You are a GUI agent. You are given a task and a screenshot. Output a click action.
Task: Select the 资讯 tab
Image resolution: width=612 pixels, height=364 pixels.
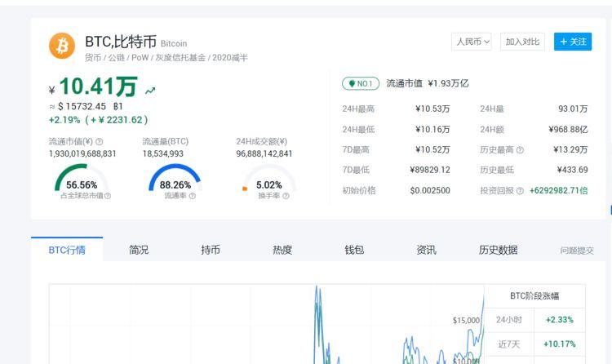[x=426, y=250]
